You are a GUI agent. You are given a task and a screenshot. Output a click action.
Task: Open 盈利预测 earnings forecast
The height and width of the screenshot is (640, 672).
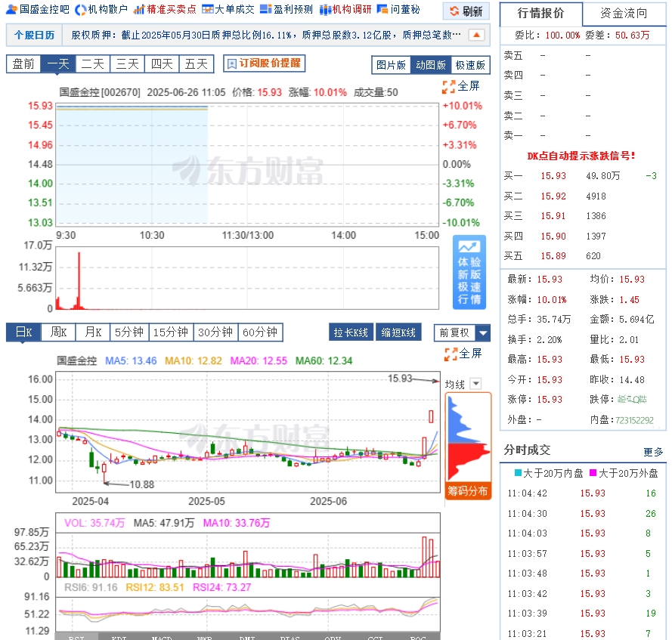tap(286, 9)
